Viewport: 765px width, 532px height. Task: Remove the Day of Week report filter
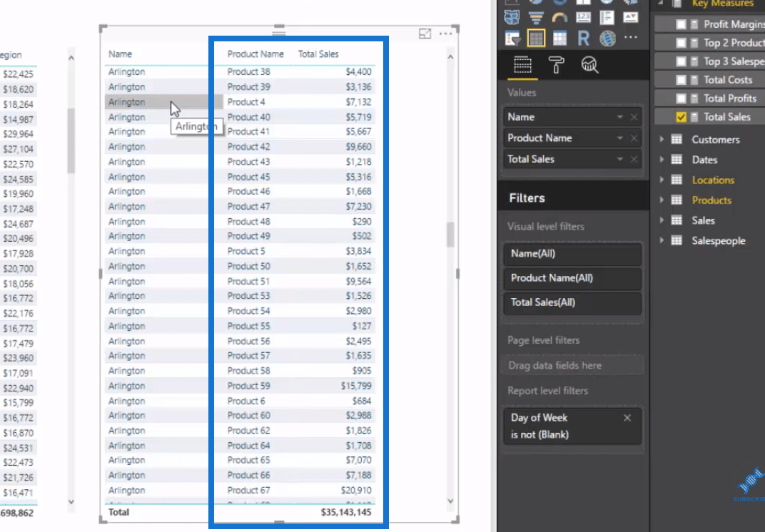tap(627, 418)
